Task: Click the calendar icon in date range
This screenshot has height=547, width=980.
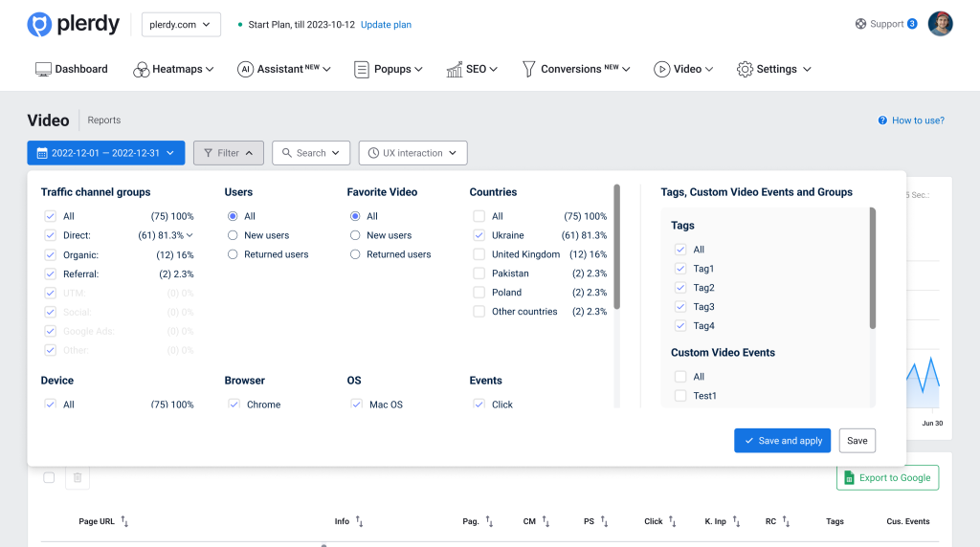Action: click(42, 153)
